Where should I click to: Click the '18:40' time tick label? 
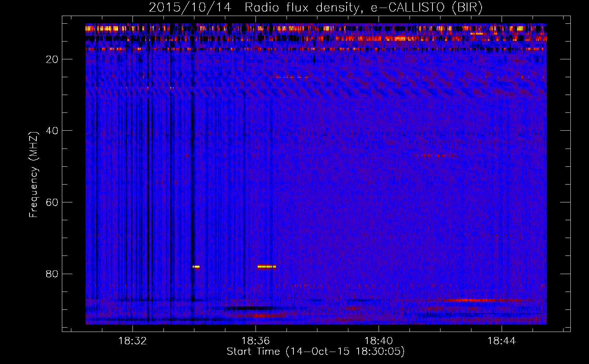click(379, 341)
